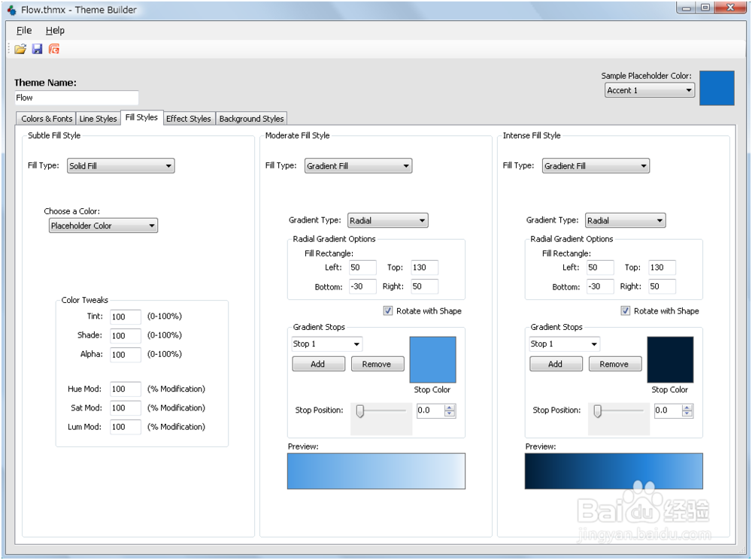Click the Shade value field
Screen dimensions: 752x560
point(126,335)
